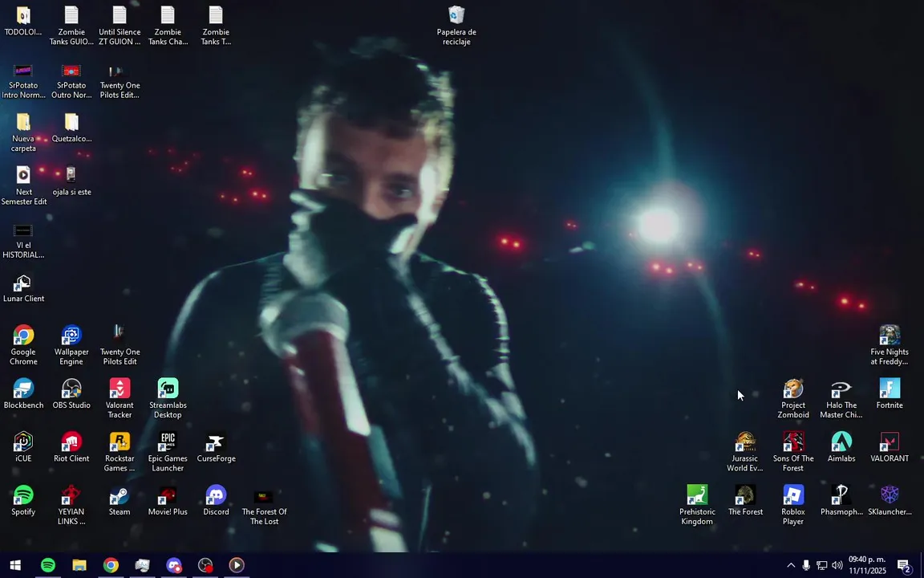Open the iCUE shortcut

[23, 447]
